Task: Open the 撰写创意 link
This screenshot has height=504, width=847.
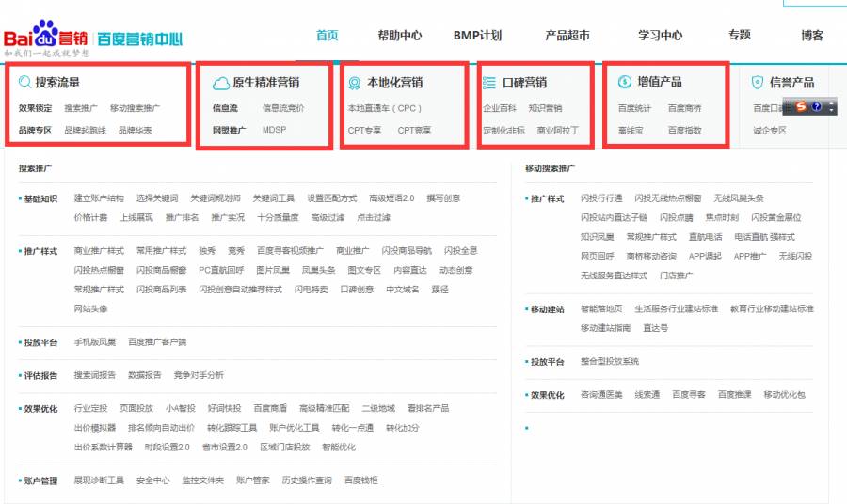Action: pyautogui.click(x=443, y=198)
